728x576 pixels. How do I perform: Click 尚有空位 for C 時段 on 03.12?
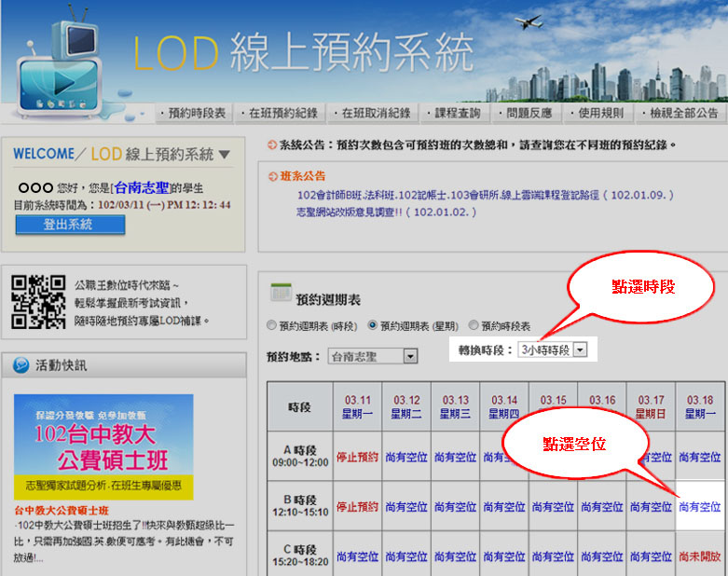coord(406,556)
